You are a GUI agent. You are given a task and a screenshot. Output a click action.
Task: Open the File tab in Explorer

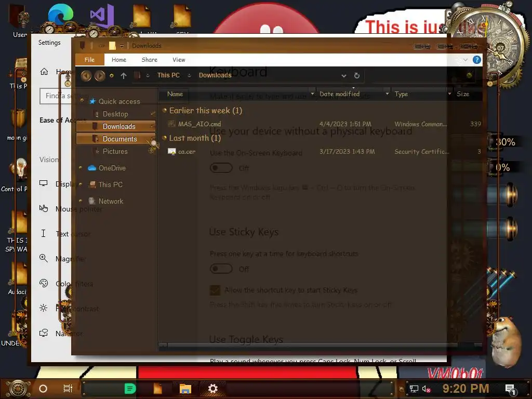(89, 60)
